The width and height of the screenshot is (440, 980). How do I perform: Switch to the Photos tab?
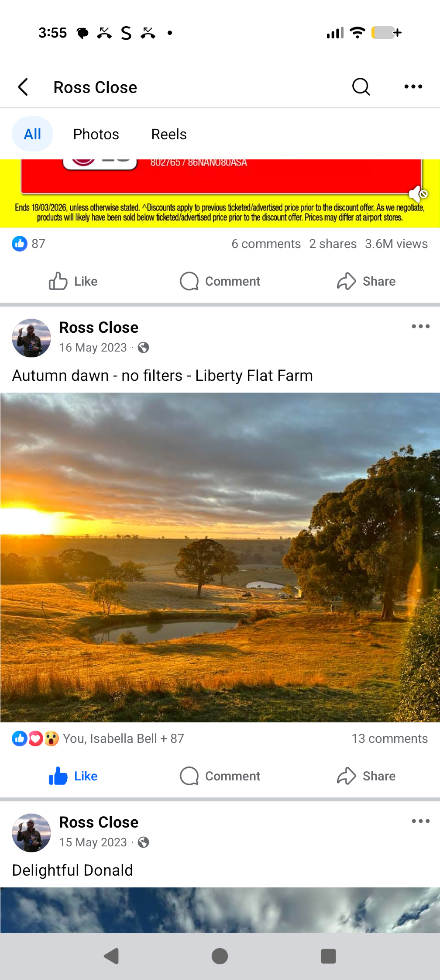pos(96,134)
